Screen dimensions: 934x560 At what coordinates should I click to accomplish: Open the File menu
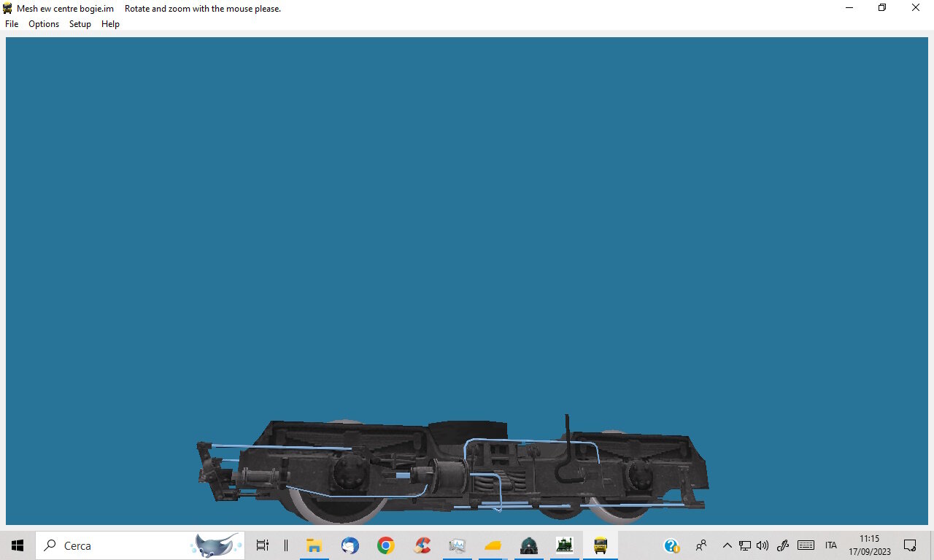pyautogui.click(x=12, y=24)
